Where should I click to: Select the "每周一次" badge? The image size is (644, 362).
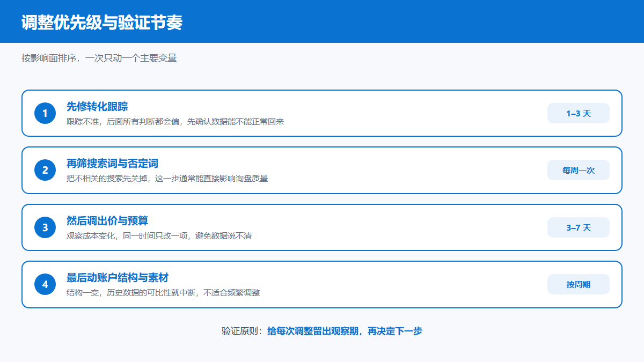579,170
